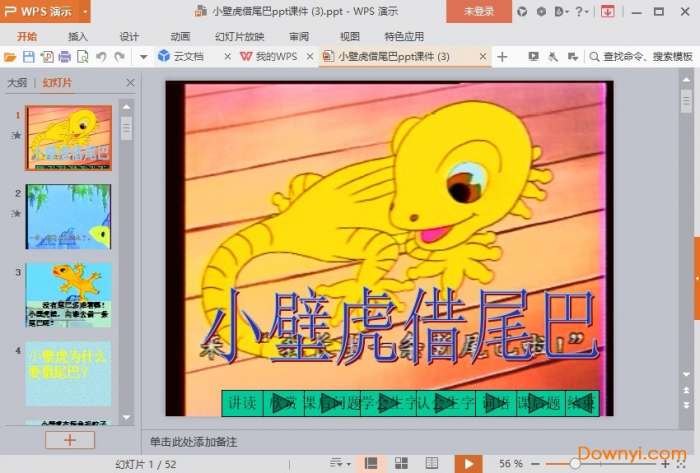Close the 云文档 tab
The image size is (700, 473).
tap(227, 57)
